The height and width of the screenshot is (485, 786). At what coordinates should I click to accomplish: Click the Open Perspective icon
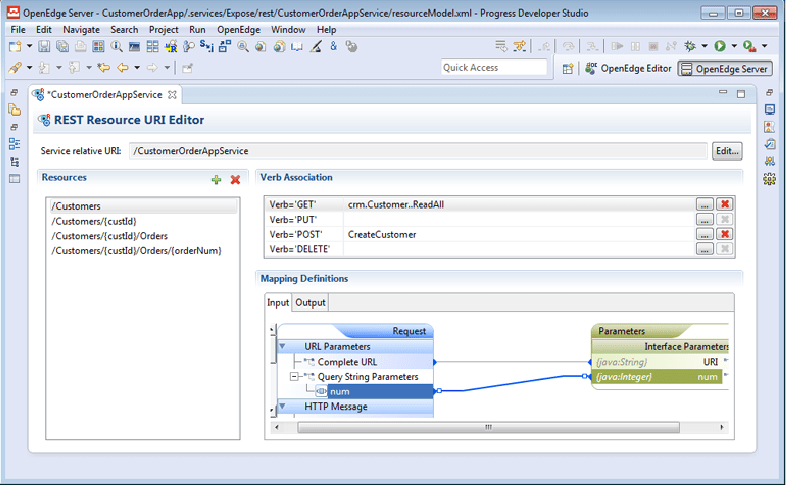click(x=567, y=69)
